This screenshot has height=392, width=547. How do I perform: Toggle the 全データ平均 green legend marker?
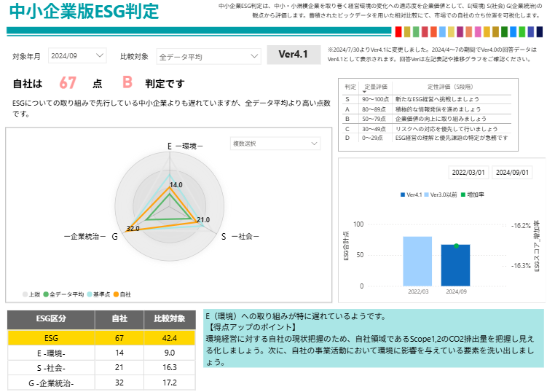click(x=47, y=294)
